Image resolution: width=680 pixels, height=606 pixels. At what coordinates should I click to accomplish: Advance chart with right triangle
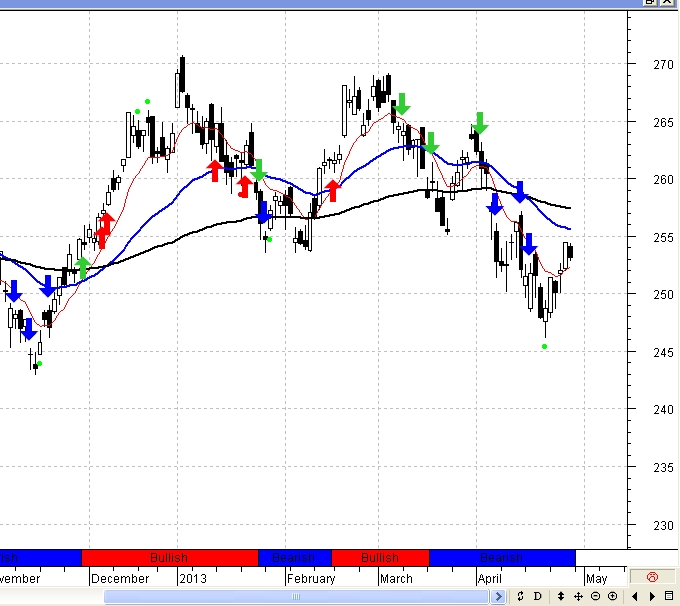coord(650,596)
